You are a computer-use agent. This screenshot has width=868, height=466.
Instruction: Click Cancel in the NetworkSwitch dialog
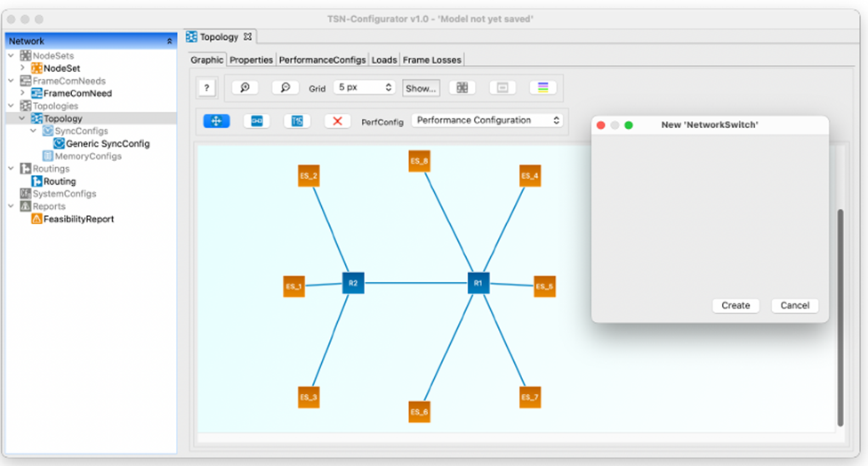coord(794,305)
